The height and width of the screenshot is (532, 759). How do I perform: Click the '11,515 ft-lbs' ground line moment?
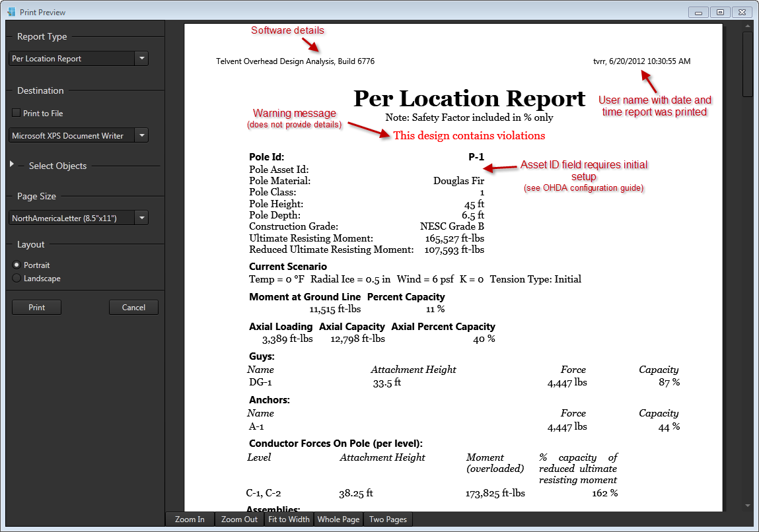335,309
